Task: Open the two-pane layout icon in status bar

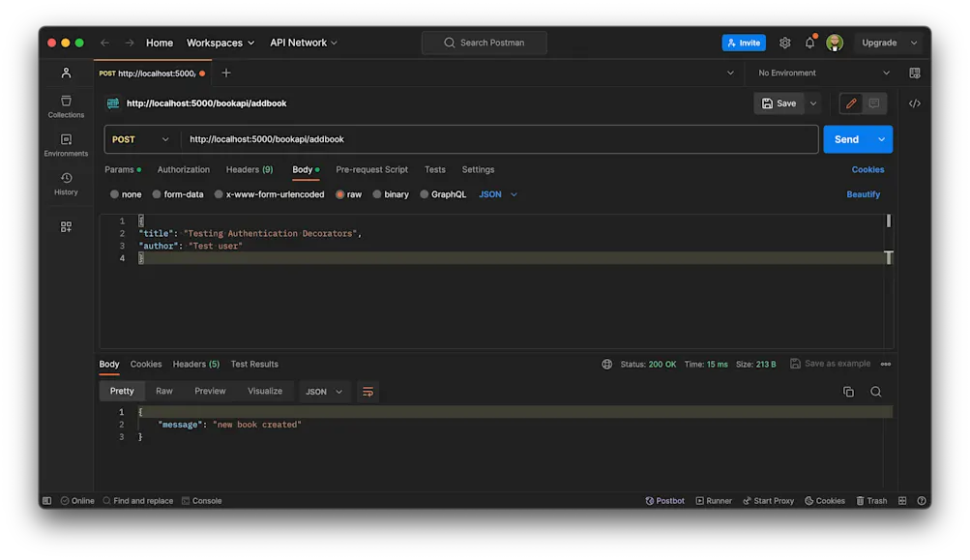Action: (902, 501)
